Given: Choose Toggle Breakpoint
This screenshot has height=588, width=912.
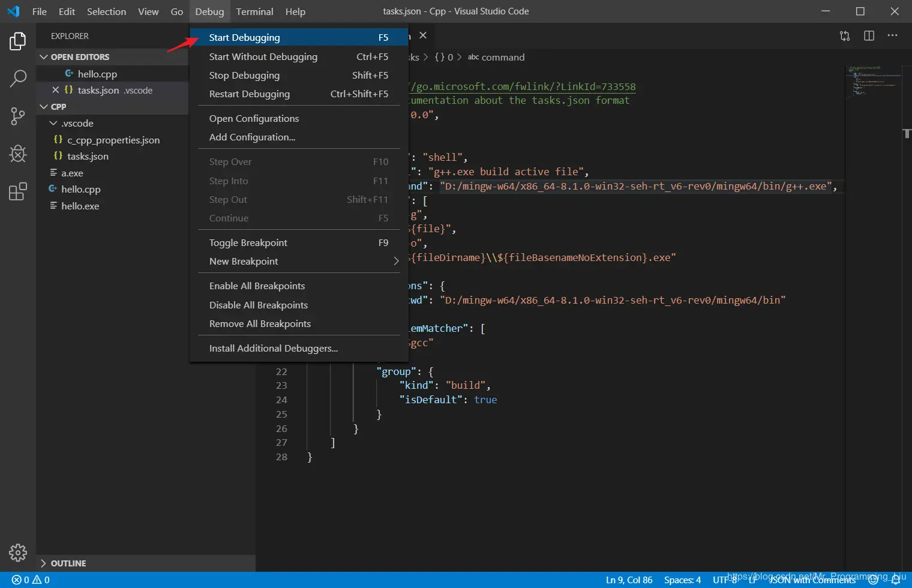Looking at the screenshot, I should point(299,242).
